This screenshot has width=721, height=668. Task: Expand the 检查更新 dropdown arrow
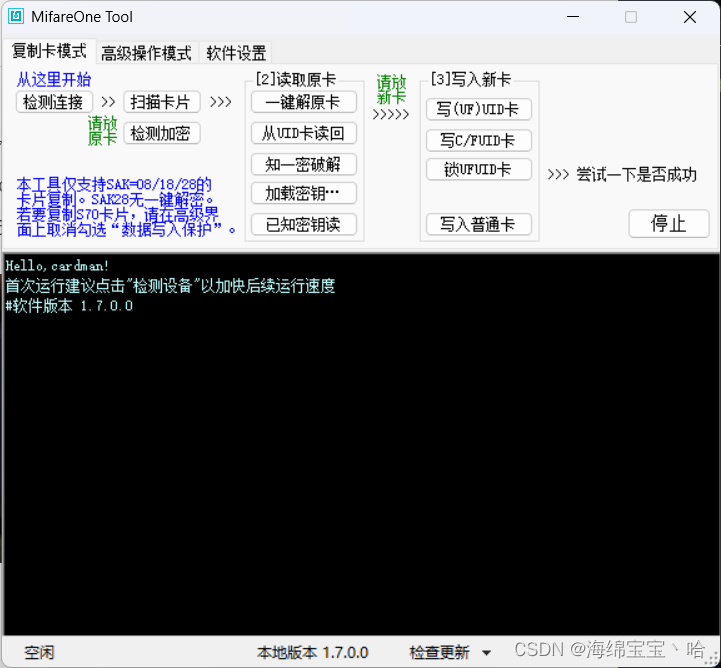pos(486,653)
